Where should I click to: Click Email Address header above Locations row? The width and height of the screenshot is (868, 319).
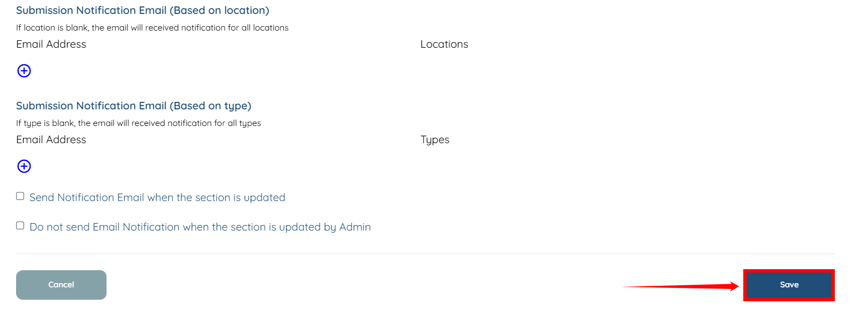pos(51,44)
